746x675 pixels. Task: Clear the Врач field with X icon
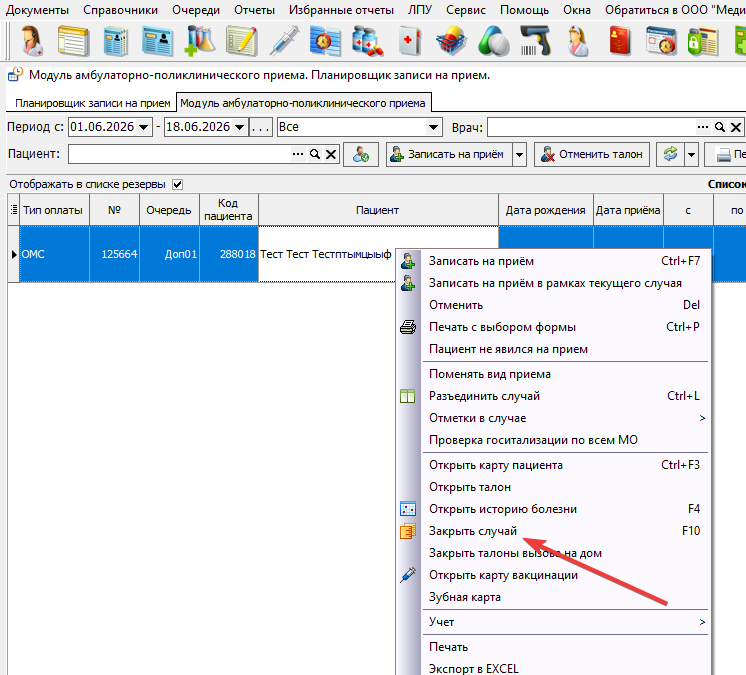coord(736,127)
